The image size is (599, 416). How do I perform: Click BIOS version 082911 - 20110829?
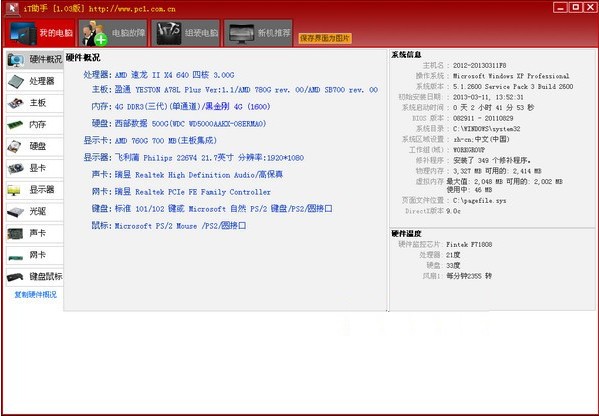(x=483, y=118)
